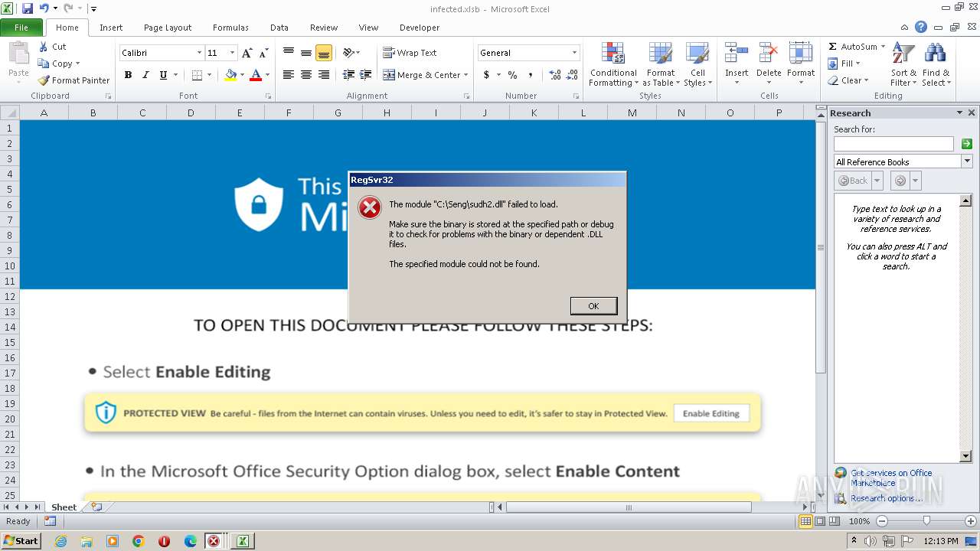The height and width of the screenshot is (551, 980).
Task: Switch to Developer tab
Action: tap(420, 28)
